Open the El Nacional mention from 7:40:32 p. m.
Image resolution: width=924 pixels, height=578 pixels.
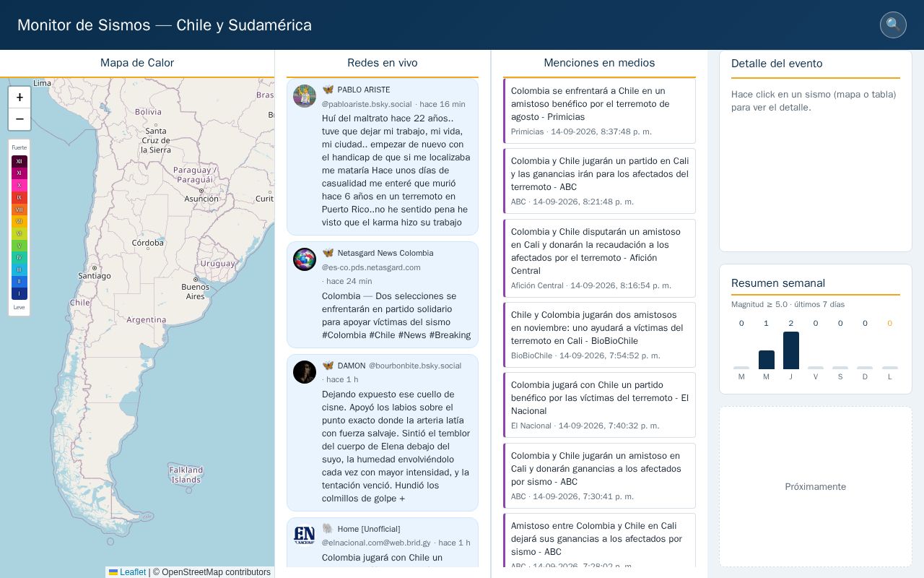599,405
